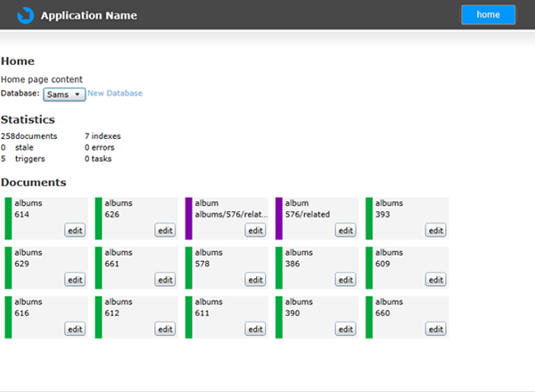Screen dimensions: 535x392
Task: Open the albums 386 document tile
Action: pyautogui.click(x=317, y=268)
